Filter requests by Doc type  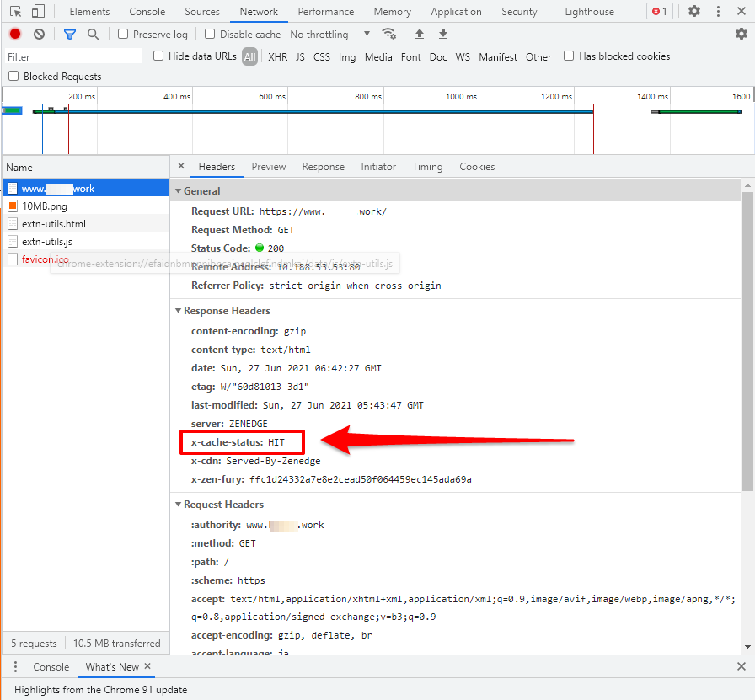[438, 56]
